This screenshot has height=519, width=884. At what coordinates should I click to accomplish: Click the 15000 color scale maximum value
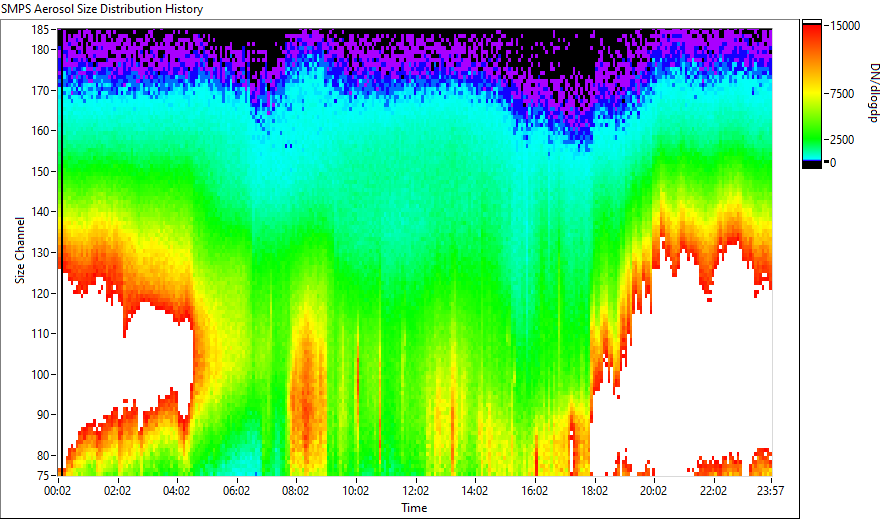pos(846,26)
